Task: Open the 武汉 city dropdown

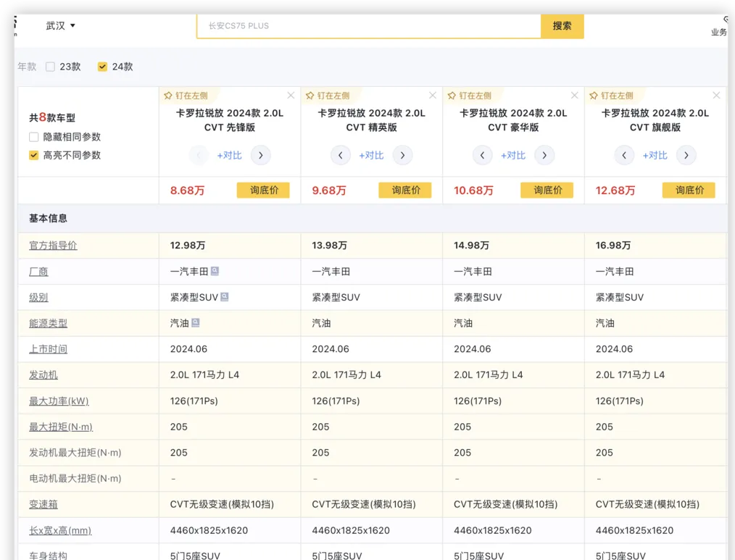Action: (60, 26)
